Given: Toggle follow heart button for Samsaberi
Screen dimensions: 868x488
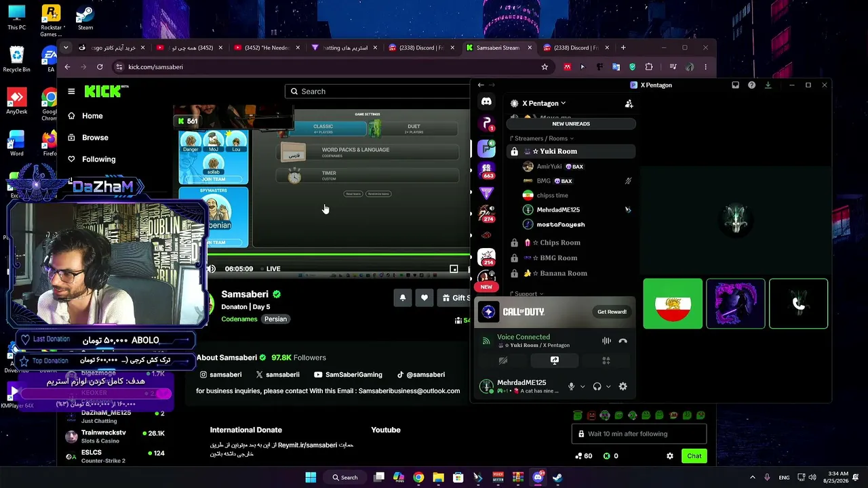Looking at the screenshot, I should click(x=425, y=298).
